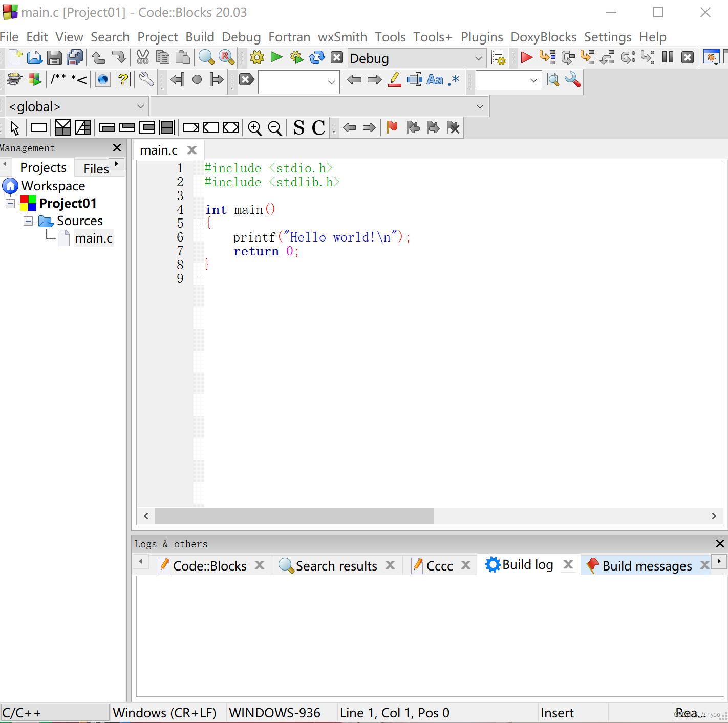Switch to the Files tab
728x723 pixels.
point(96,168)
